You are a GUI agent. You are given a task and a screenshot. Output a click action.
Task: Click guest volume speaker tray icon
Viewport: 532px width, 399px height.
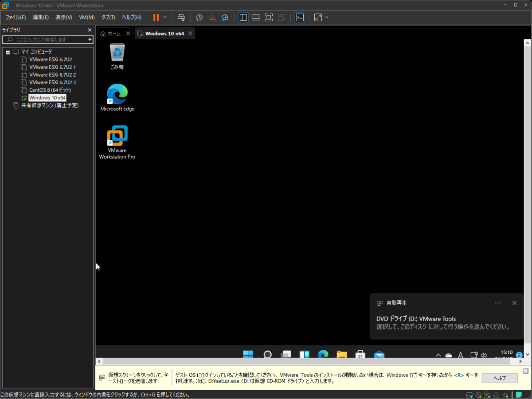pos(484,355)
